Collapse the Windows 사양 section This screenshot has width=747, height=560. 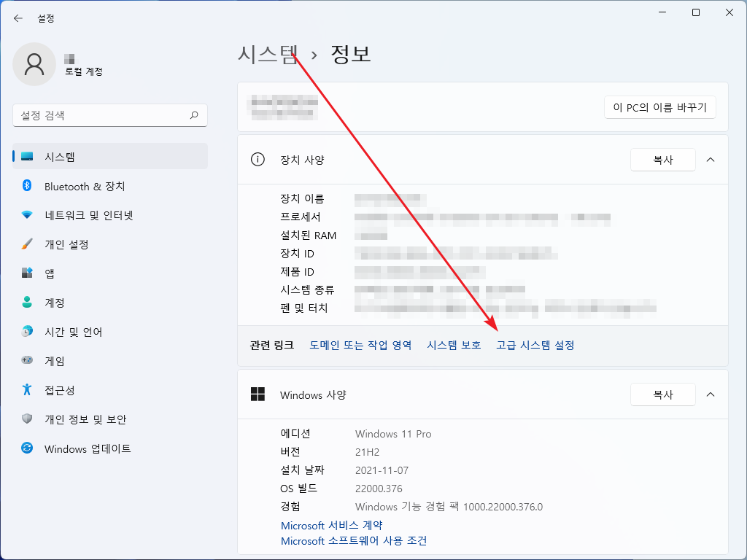[x=711, y=394]
